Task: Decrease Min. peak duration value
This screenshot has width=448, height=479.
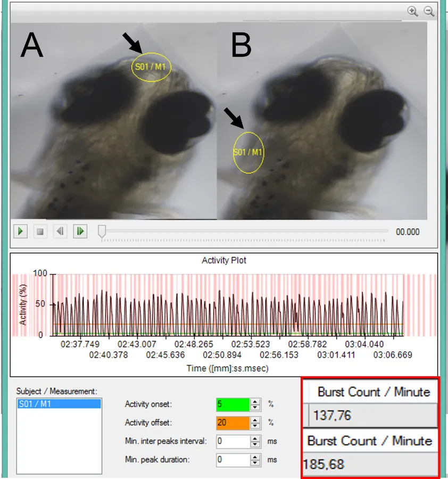Action: tap(255, 463)
